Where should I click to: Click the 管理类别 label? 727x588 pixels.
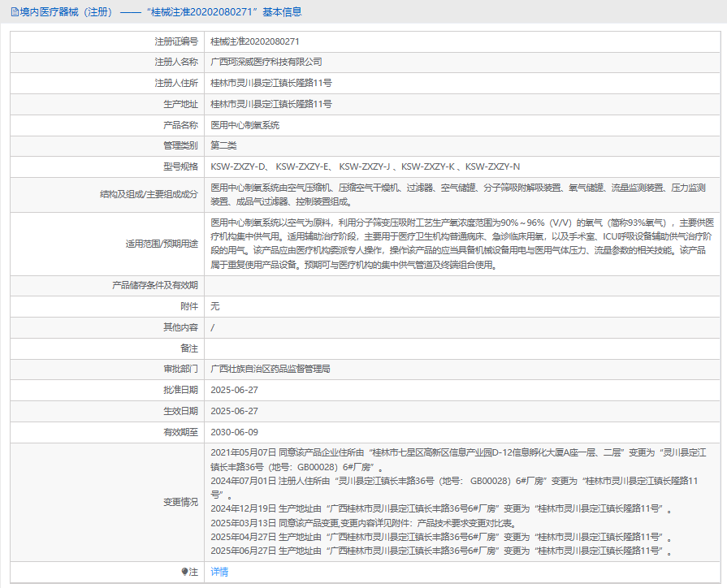(x=180, y=145)
